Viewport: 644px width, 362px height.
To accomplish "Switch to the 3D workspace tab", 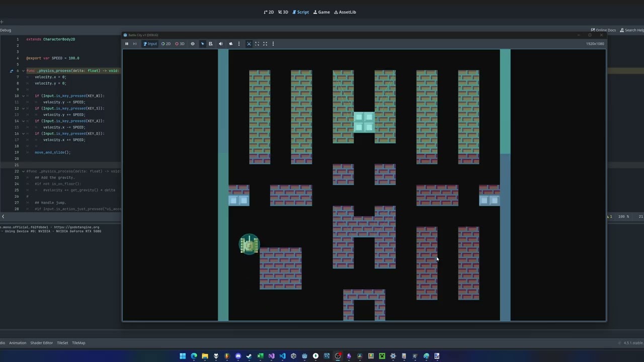I will click(283, 12).
